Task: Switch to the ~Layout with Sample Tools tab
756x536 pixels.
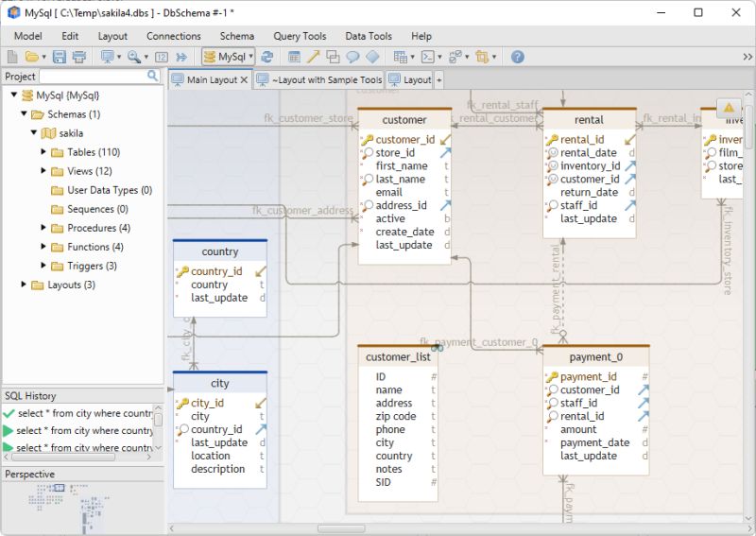Action: tap(319, 80)
